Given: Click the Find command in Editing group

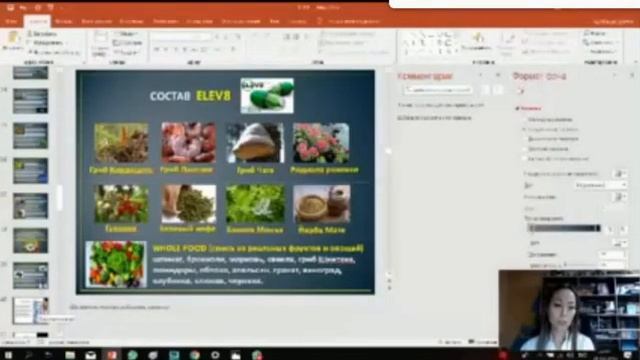Looking at the screenshot, I should pos(594,33).
